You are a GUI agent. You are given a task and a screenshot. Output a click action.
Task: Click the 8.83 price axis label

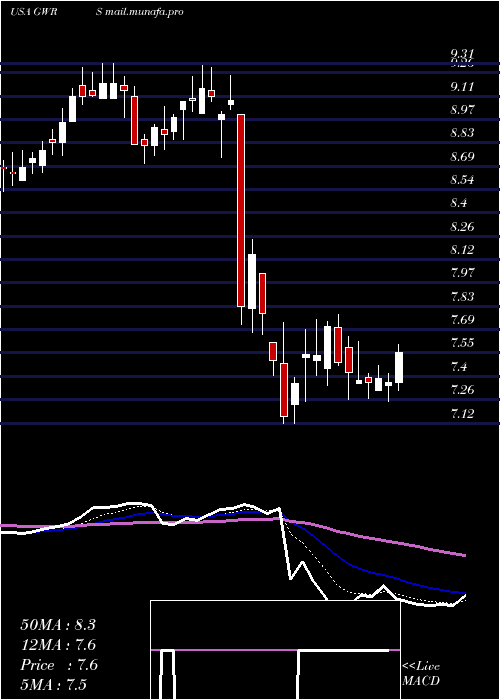(463, 133)
